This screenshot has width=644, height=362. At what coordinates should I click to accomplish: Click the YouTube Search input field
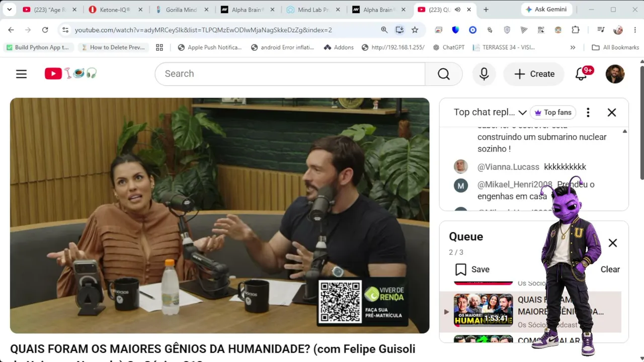point(290,74)
